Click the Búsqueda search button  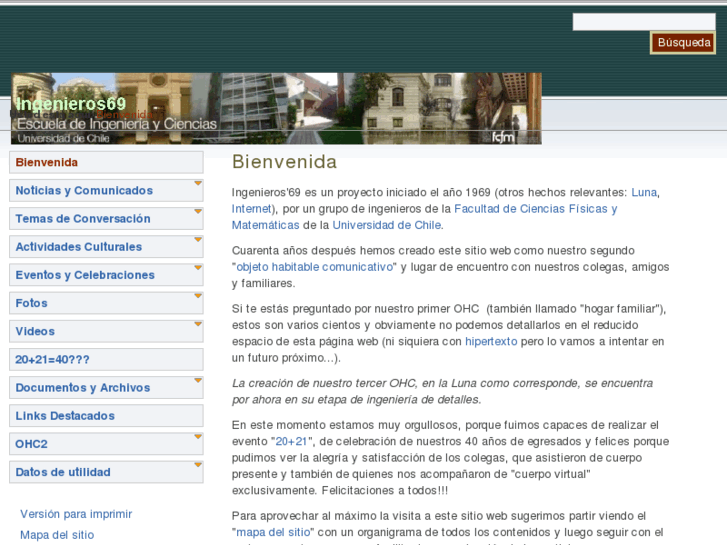(x=683, y=43)
